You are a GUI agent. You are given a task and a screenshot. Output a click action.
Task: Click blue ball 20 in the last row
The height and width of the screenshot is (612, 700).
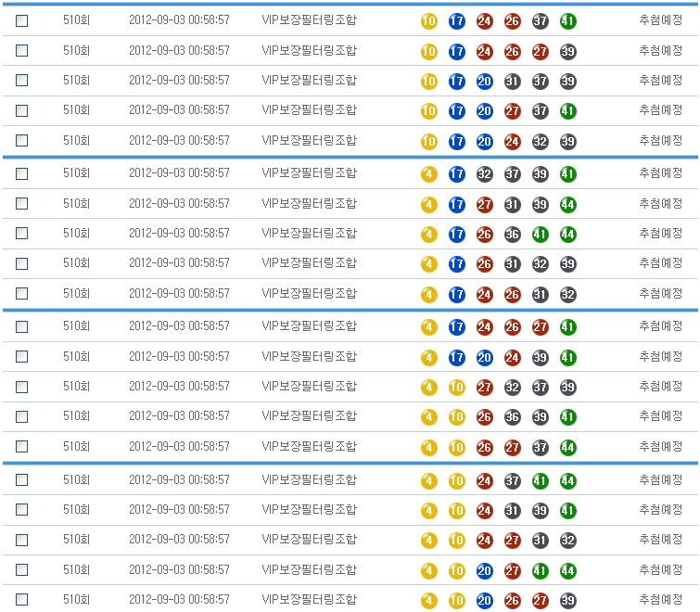click(484, 600)
